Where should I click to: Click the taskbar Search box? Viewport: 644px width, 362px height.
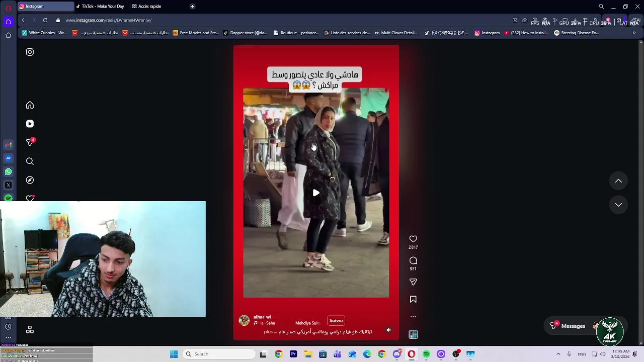[x=218, y=354]
